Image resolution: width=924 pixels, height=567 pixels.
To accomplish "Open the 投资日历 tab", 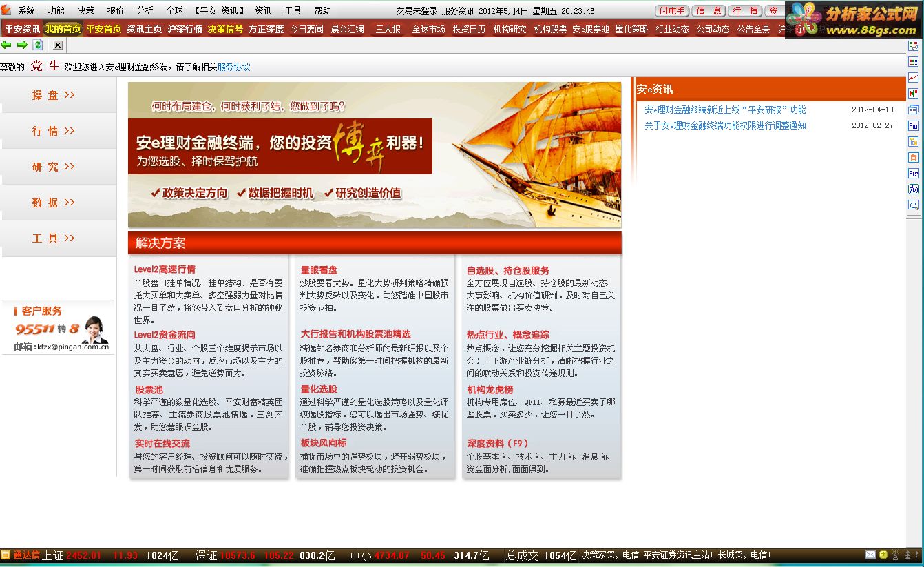I will tap(469, 29).
